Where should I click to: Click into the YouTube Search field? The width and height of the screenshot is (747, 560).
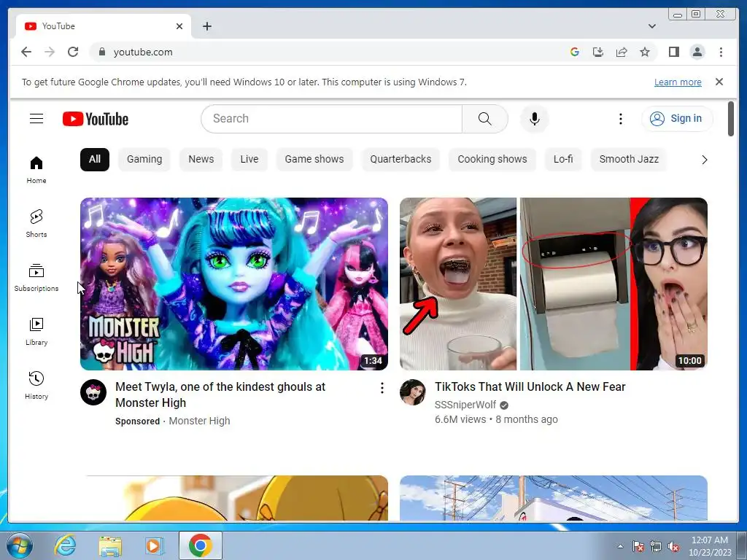(x=332, y=119)
